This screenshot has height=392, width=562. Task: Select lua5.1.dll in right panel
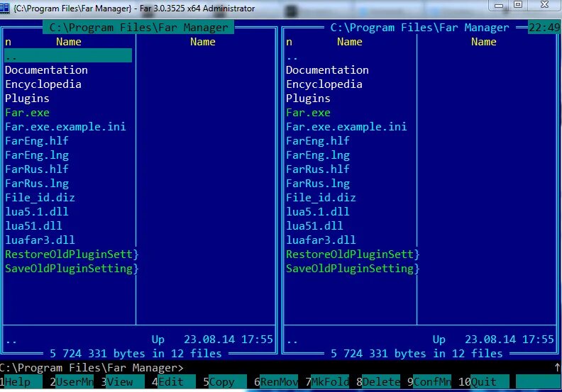[x=318, y=211]
